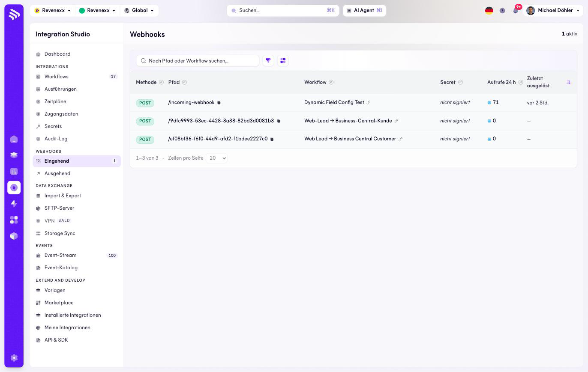The image size is (588, 372).
Task: Click sort icon on Zuletzt ausgelöst column
Action: [x=569, y=82]
